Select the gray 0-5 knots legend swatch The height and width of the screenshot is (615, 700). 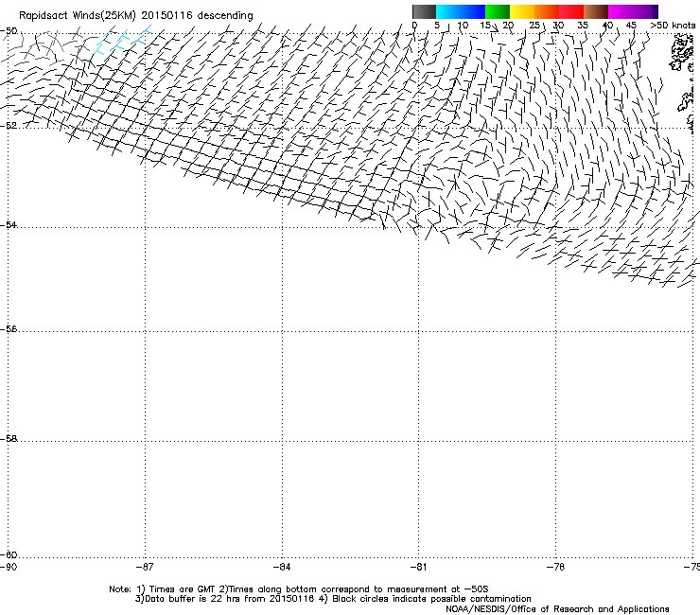(424, 11)
